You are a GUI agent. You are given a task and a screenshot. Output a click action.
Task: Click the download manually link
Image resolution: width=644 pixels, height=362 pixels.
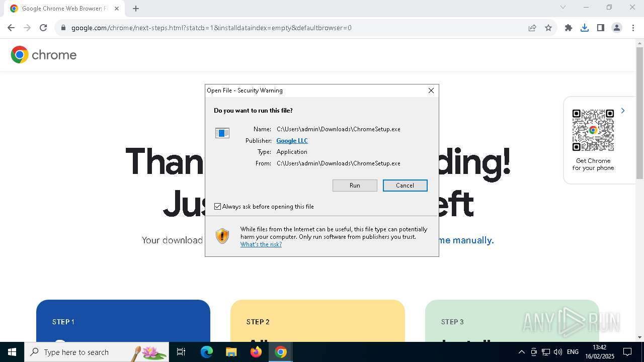click(465, 240)
